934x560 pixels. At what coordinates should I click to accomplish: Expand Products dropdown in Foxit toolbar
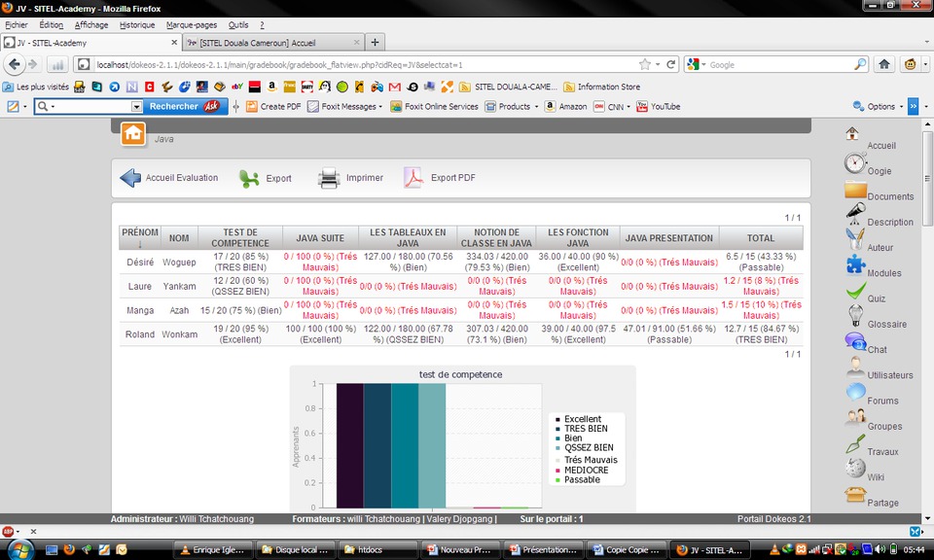pyautogui.click(x=536, y=107)
